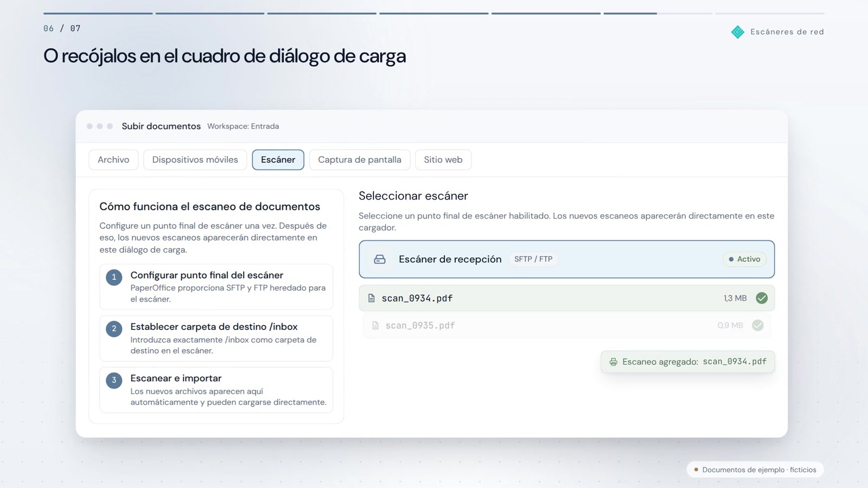The image size is (868, 488).
Task: Select the Escáner de recepción endpoint
Action: (566, 259)
